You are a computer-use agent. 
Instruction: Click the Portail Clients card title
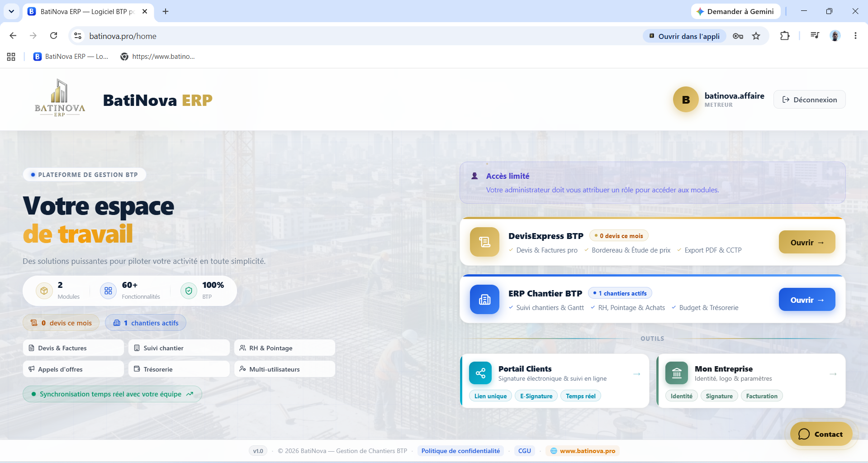click(525, 369)
